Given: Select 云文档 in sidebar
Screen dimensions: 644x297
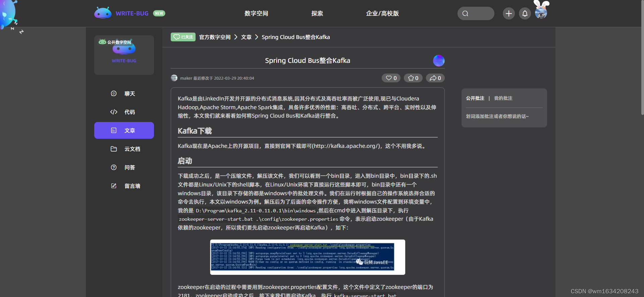Looking at the screenshot, I should click(x=124, y=149).
